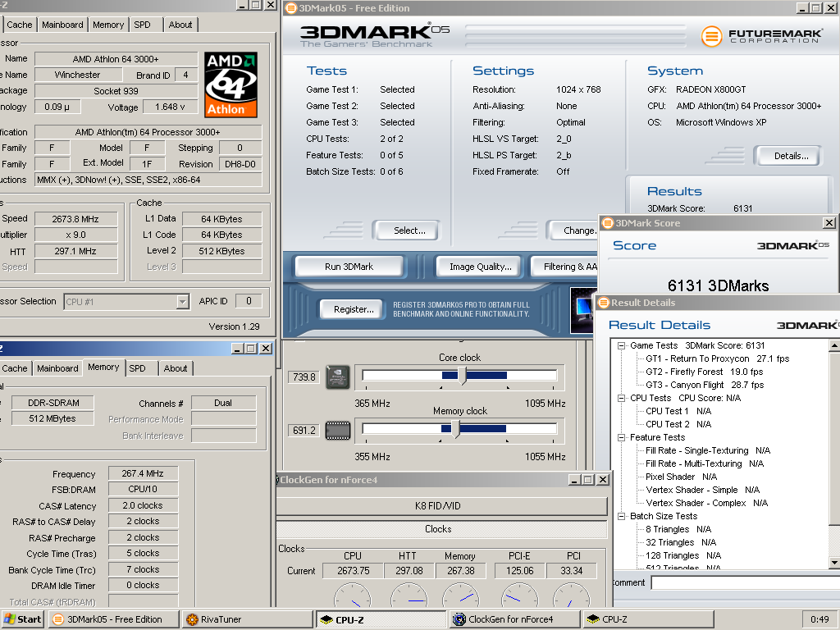Click the Current PCI-E clock field 125.06
840x630 pixels.
[519, 571]
